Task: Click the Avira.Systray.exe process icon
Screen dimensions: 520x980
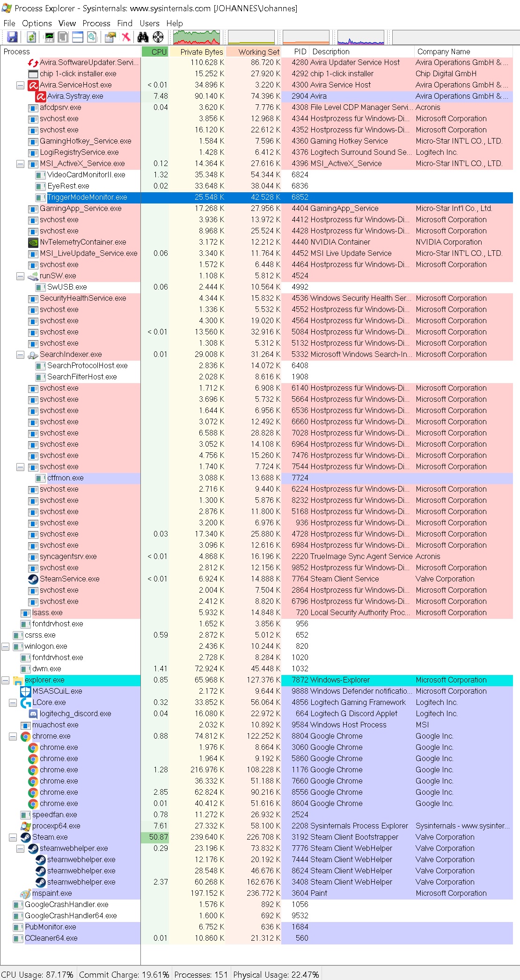Action: point(41,96)
